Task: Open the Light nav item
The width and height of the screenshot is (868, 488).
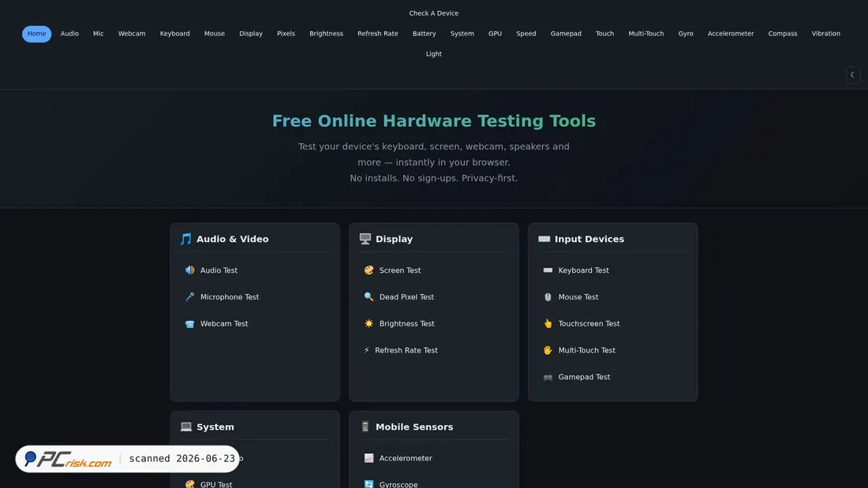Action: pos(433,54)
